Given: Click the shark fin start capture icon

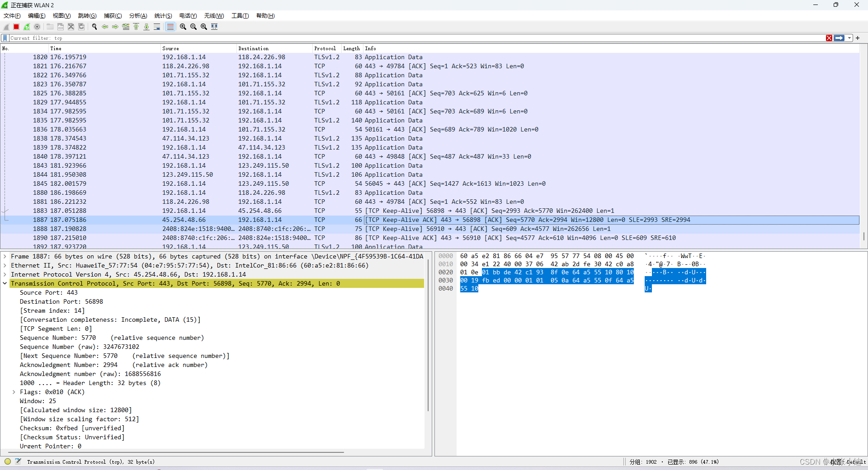Looking at the screenshot, I should tap(6, 27).
